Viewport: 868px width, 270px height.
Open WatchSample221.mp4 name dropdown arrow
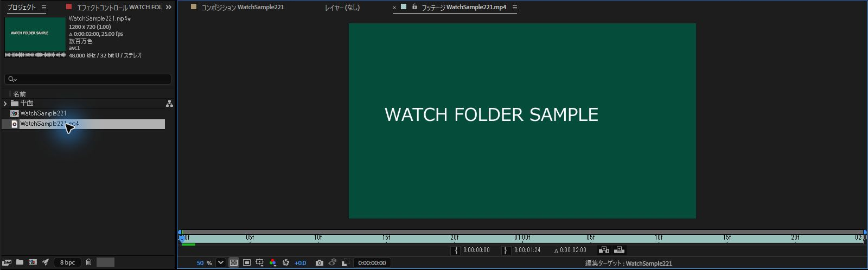click(129, 20)
